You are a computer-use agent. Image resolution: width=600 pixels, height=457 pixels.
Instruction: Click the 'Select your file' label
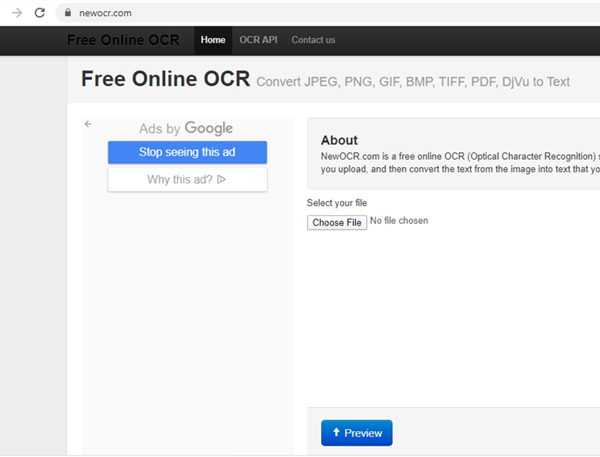337,203
